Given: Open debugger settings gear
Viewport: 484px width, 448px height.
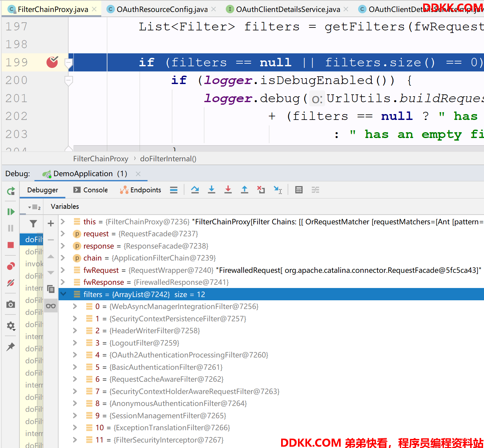Looking at the screenshot, I should tap(11, 325).
